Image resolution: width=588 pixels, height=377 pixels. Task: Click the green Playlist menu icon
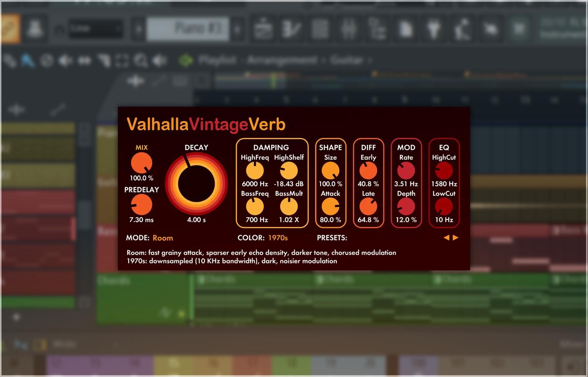(186, 60)
